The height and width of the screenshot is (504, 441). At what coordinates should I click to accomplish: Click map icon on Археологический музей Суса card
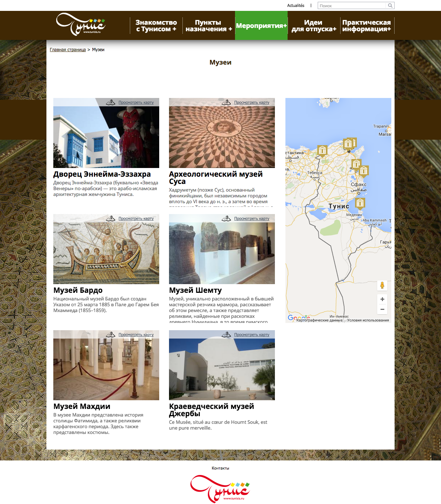(226, 103)
